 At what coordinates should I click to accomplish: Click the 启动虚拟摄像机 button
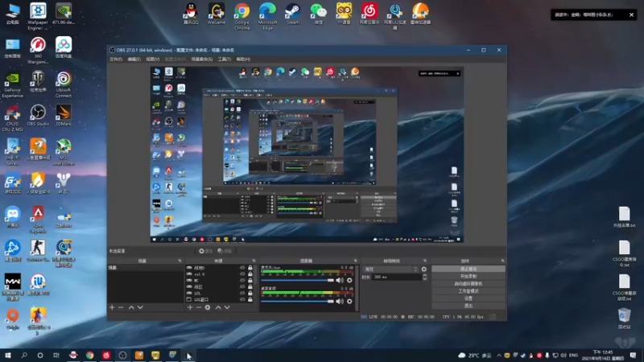(469, 284)
